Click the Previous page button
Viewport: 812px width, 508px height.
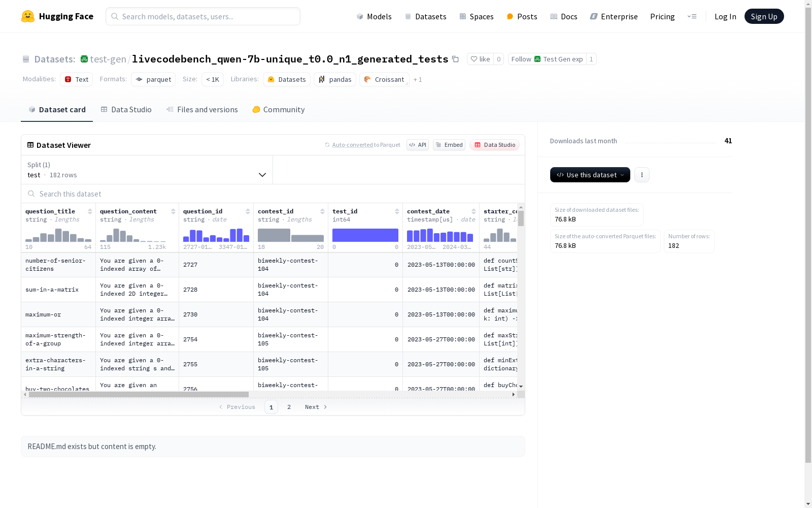(237, 407)
